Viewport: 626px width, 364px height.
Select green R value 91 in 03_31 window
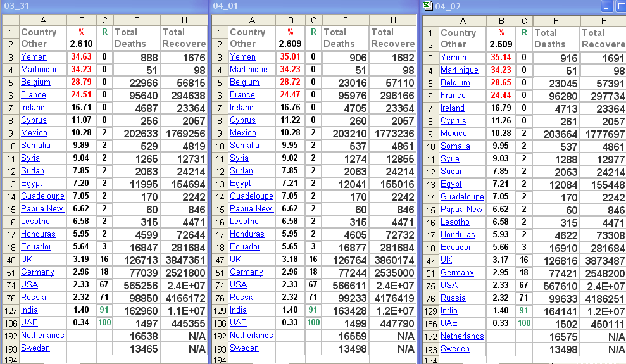tap(104, 310)
